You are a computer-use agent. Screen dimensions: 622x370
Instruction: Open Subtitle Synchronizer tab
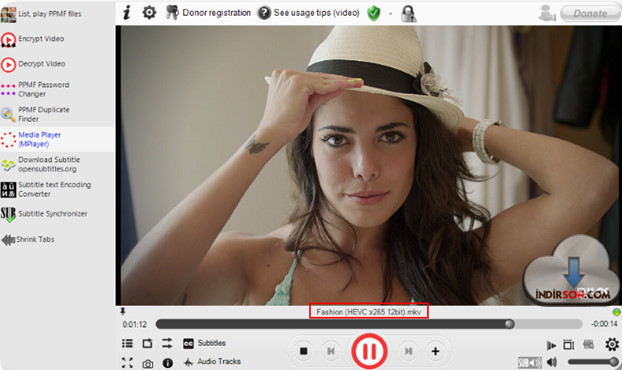coord(44,214)
